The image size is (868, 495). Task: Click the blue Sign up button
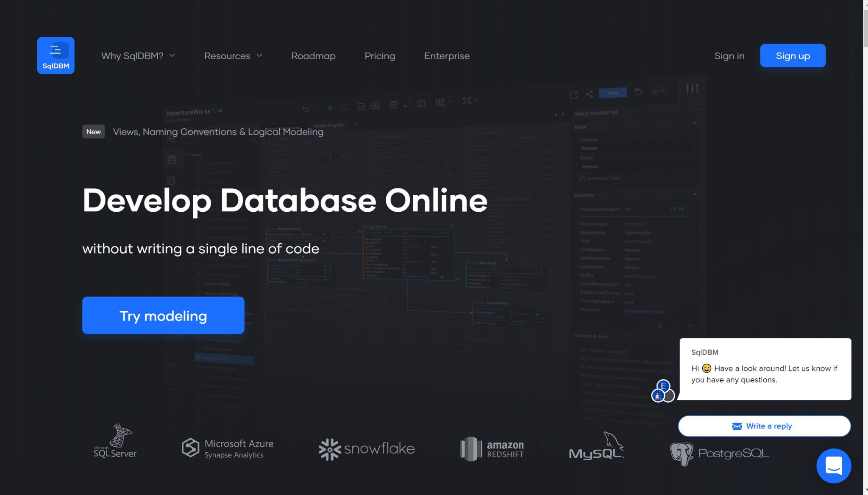click(793, 55)
